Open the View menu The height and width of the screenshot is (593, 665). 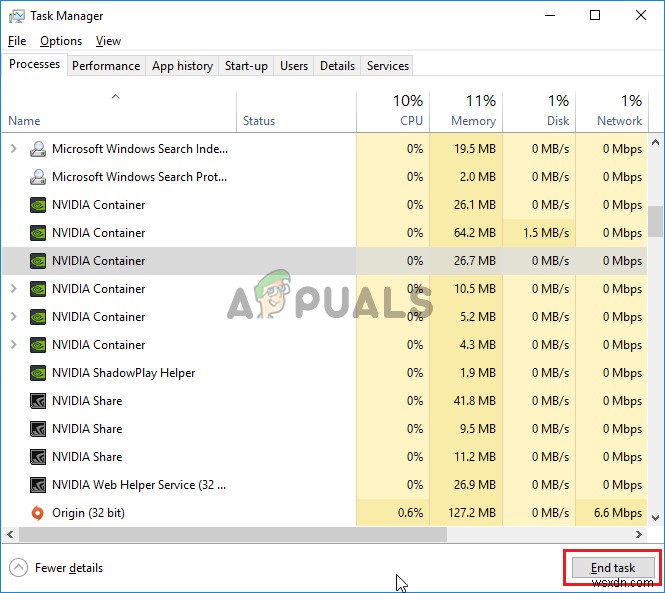pos(108,41)
